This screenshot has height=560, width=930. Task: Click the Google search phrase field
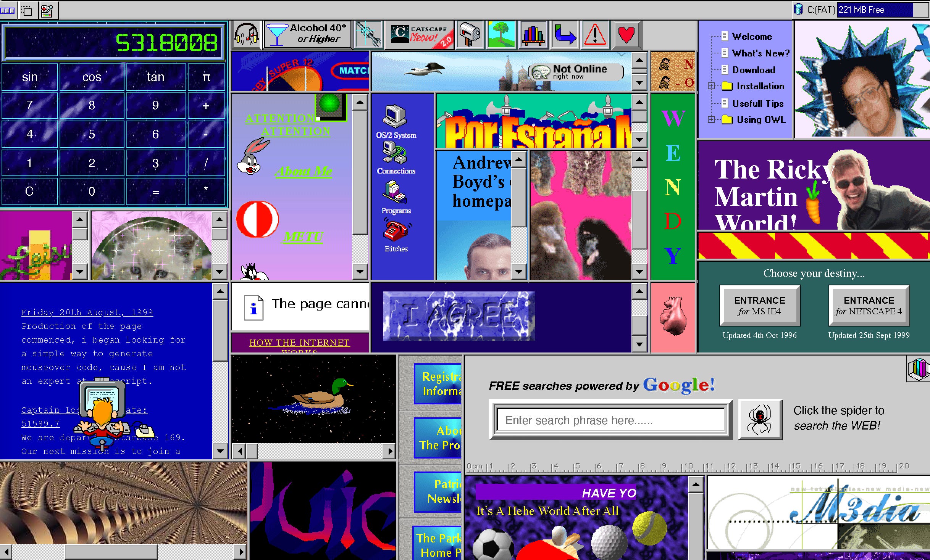[610, 420]
